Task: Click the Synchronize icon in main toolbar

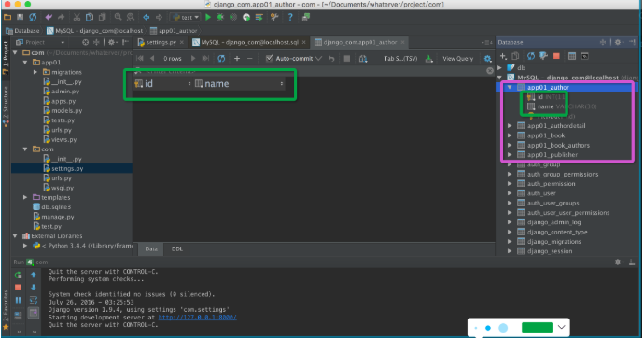Action: [x=33, y=17]
